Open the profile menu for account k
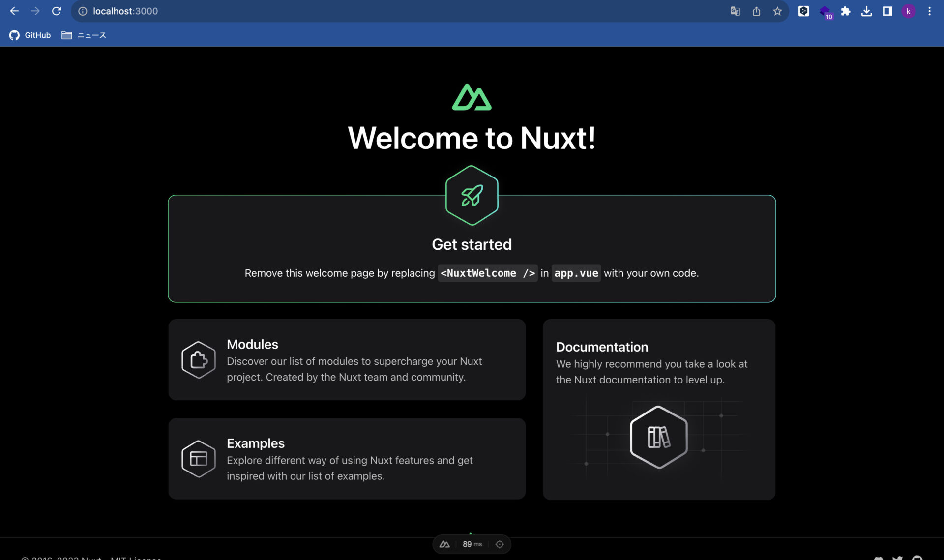Screen dimensions: 944x560 pos(909,11)
